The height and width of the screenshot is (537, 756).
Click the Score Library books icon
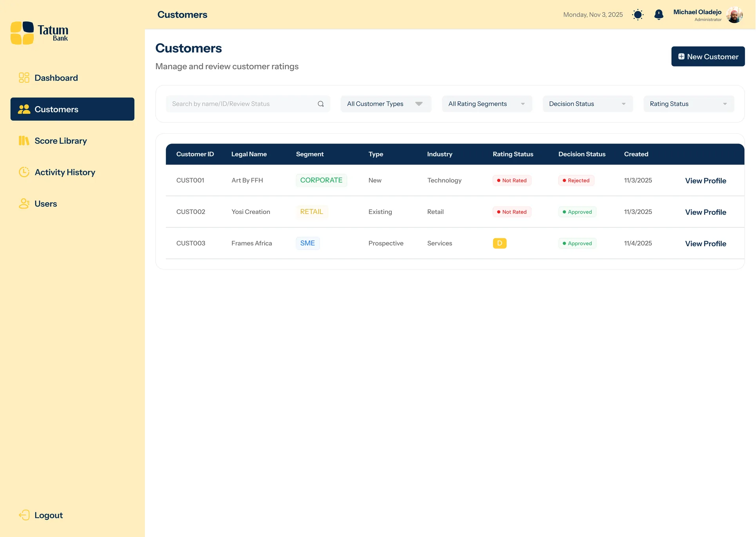(x=24, y=140)
